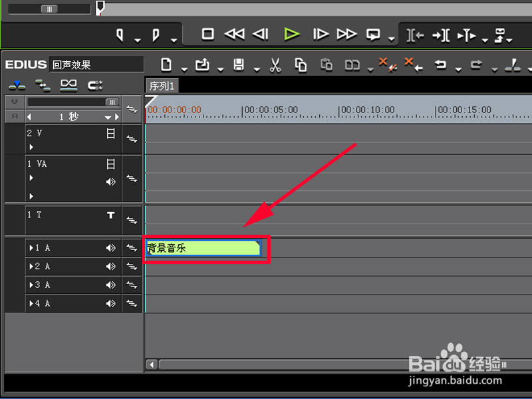The height and width of the screenshot is (399, 532).
Task: Open a project with the Open icon
Action: (202, 65)
